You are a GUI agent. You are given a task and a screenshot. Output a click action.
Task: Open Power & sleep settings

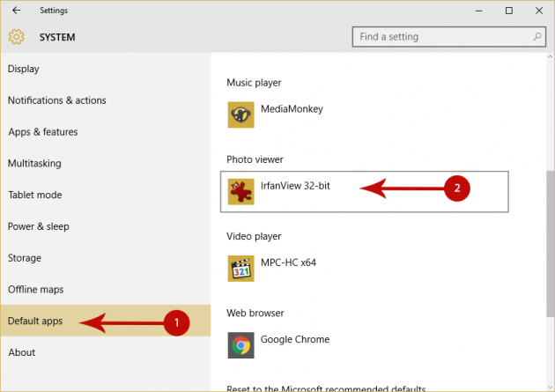38,226
